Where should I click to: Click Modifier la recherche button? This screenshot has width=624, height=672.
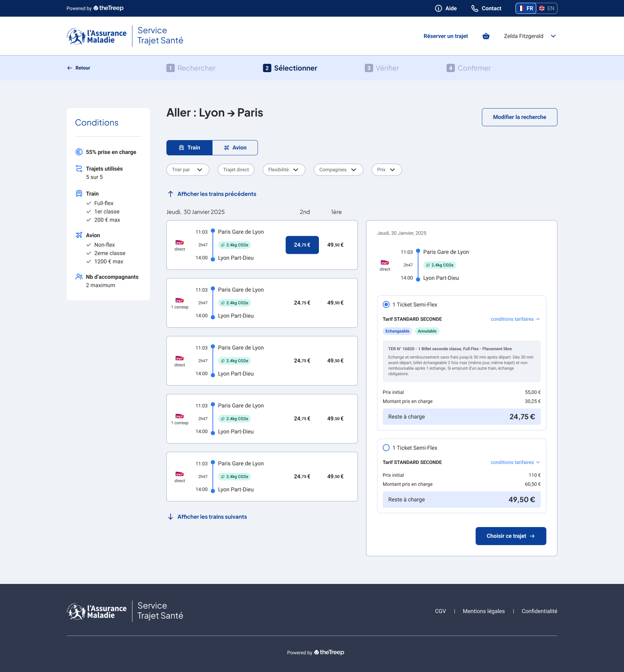(519, 117)
